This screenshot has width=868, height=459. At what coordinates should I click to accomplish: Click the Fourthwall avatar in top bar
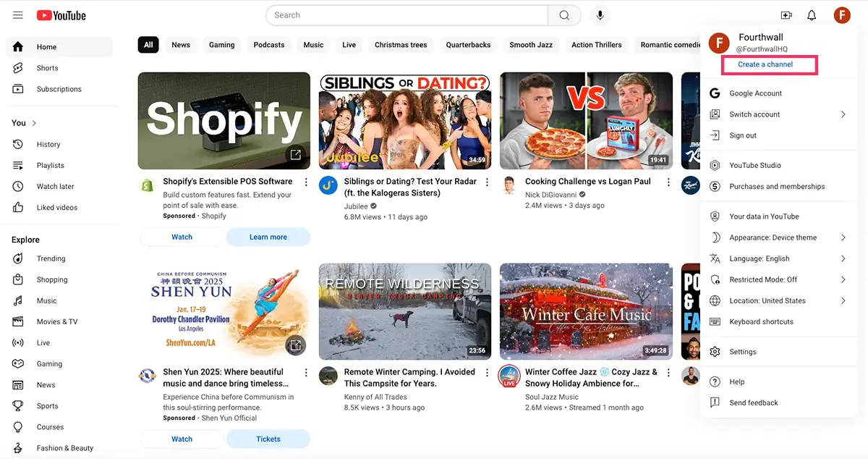coord(841,15)
